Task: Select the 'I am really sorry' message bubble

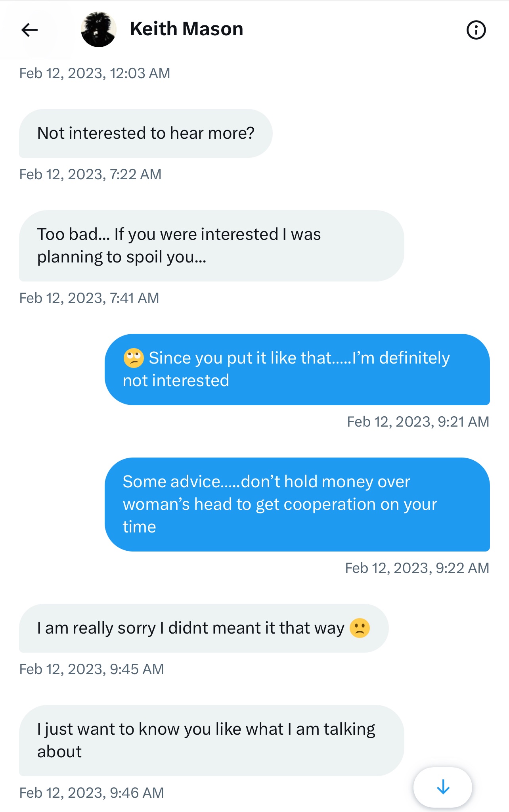Action: (x=204, y=628)
